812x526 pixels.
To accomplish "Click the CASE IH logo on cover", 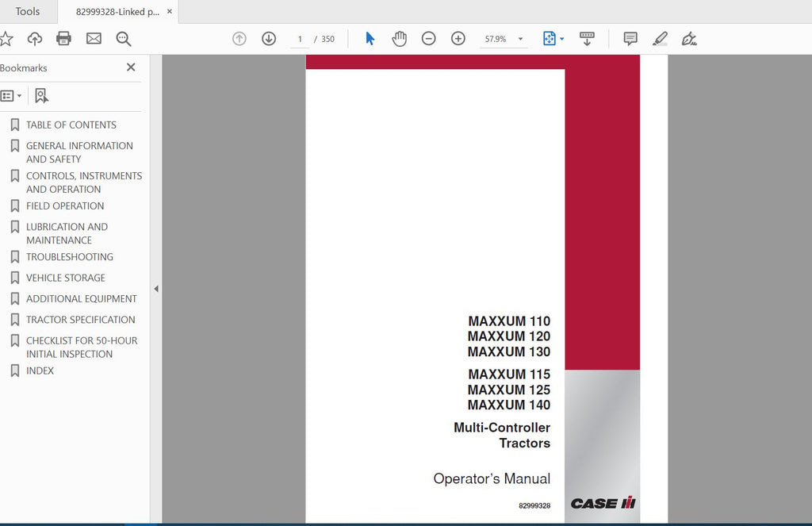I will tap(603, 503).
